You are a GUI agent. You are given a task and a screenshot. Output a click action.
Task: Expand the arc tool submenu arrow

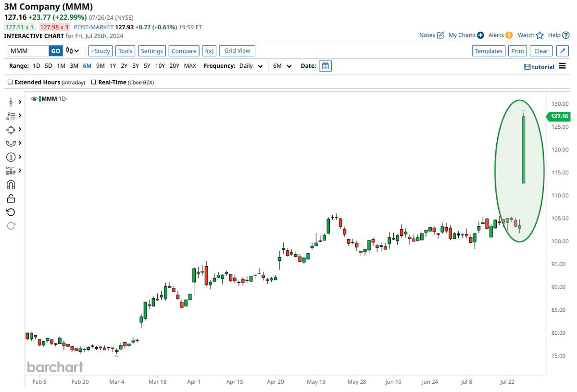[x=20, y=143]
